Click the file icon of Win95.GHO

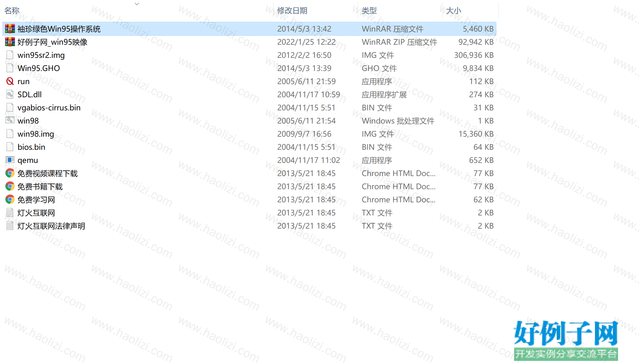(x=10, y=68)
